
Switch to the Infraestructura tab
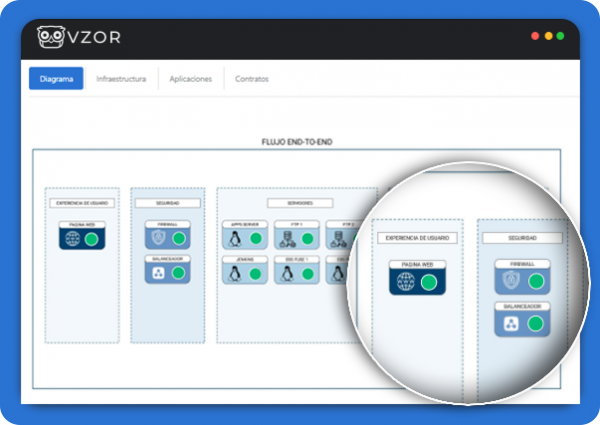coord(121,79)
